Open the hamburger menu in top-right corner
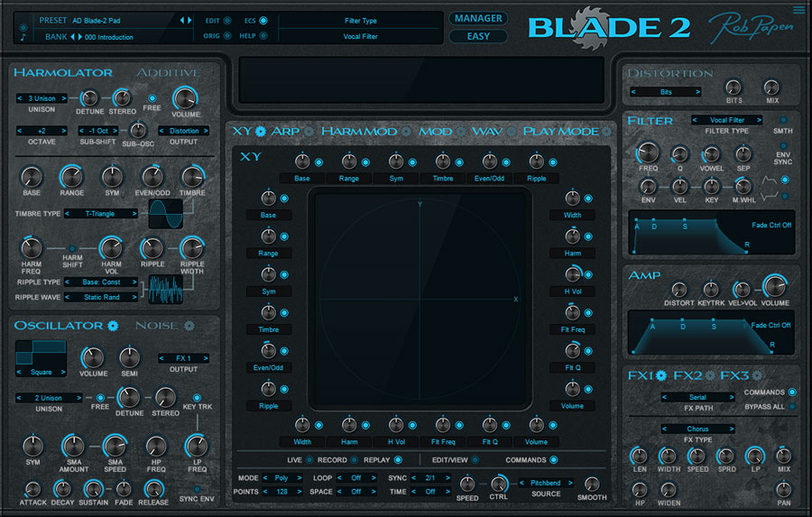 pyautogui.click(x=798, y=10)
